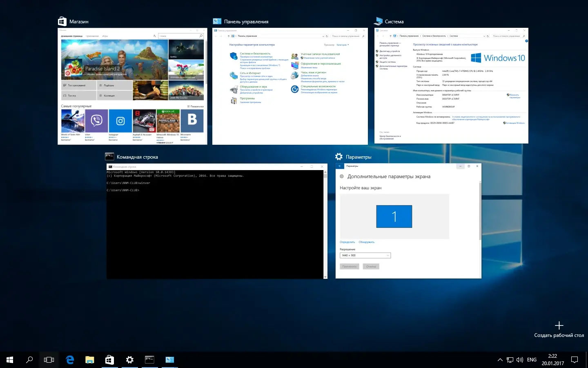Image resolution: width=588 pixels, height=368 pixels.
Task: Open the Minecraft app tile in Store
Action: pos(168,126)
